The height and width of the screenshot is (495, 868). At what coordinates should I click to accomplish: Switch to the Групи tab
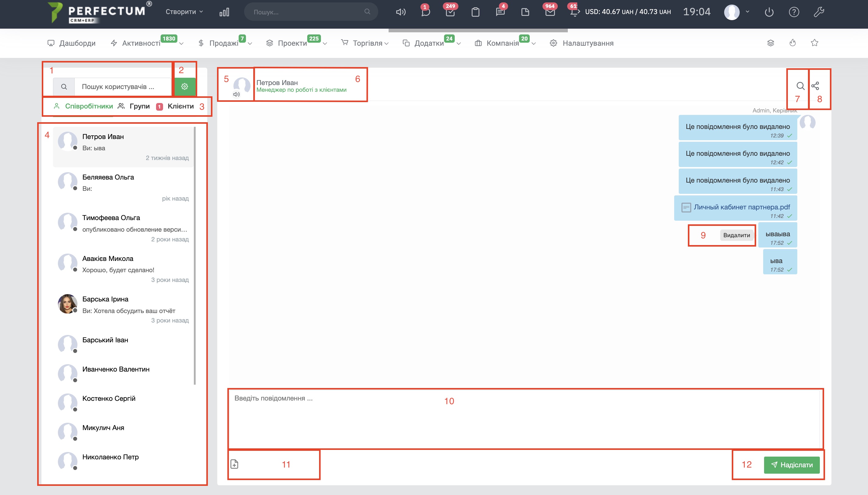(139, 106)
